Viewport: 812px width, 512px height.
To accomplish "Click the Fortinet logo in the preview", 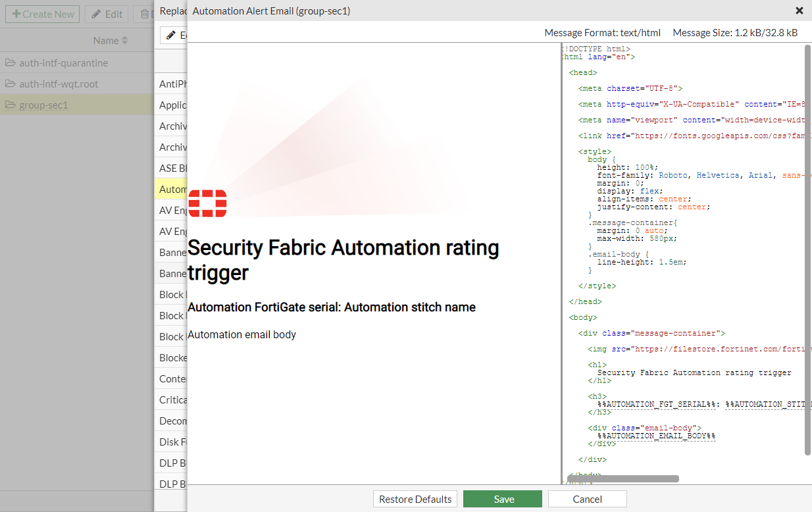I will click(x=207, y=203).
